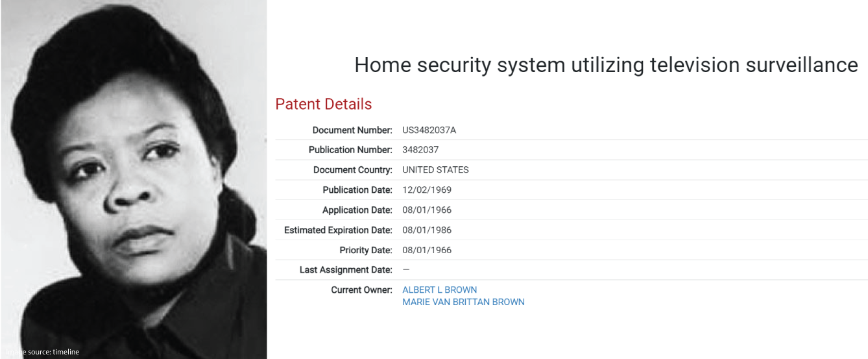Click the Last Assignment Date dash value
The width and height of the screenshot is (868, 359).
pos(406,269)
